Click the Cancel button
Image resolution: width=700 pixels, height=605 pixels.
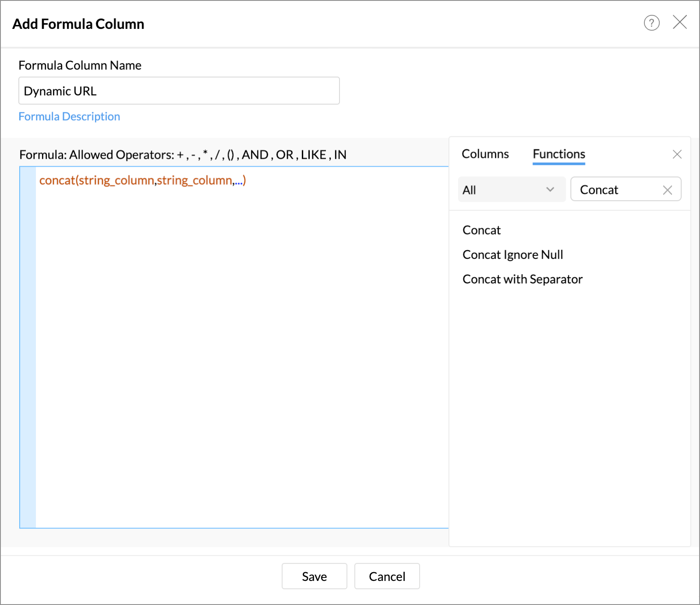(387, 576)
